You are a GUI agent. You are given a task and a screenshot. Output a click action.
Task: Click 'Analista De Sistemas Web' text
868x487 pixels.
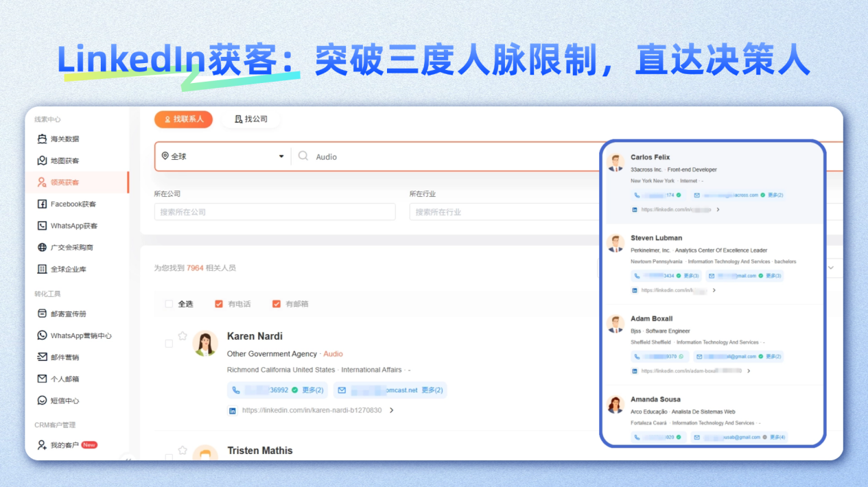click(703, 412)
